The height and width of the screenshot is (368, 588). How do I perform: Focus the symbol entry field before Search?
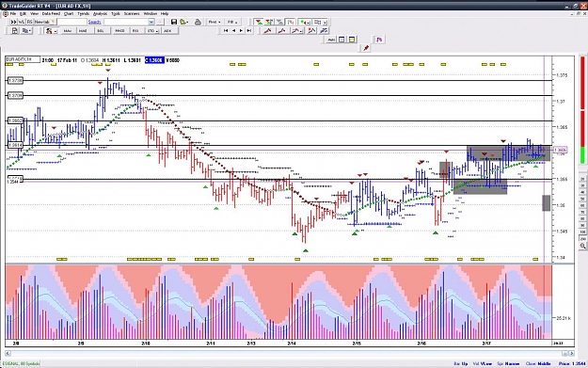72,23
